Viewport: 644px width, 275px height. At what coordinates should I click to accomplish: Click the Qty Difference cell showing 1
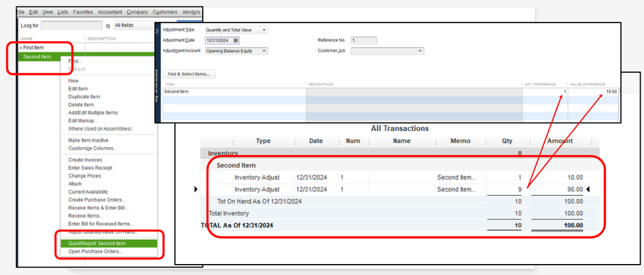545,92
